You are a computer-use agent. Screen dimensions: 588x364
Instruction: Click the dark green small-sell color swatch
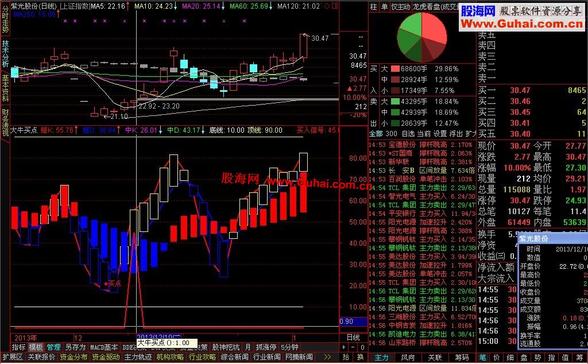click(395, 123)
